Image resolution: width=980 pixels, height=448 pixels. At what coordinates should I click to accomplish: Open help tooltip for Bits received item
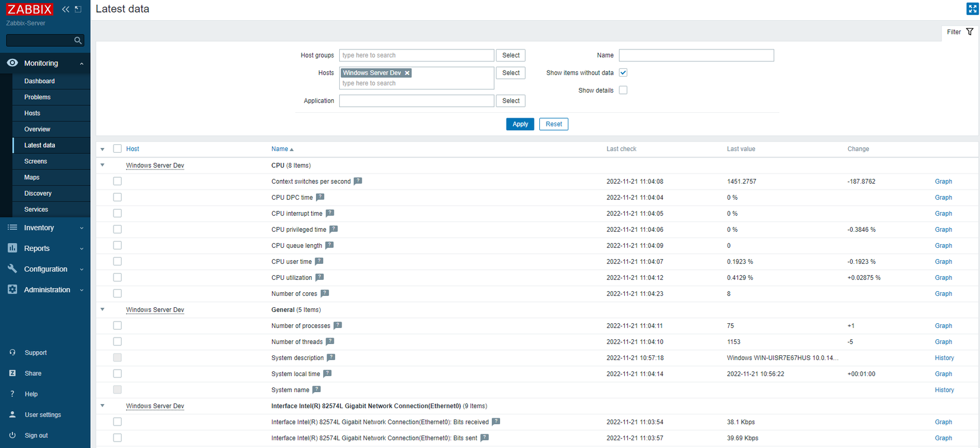coord(496,422)
